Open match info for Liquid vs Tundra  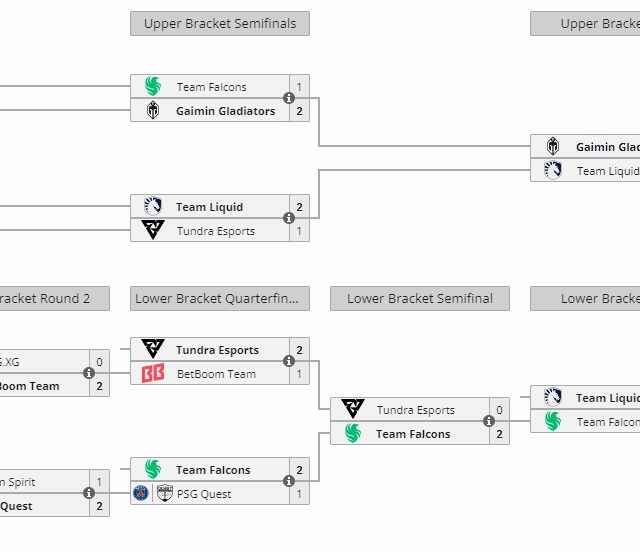pyautogui.click(x=289, y=218)
